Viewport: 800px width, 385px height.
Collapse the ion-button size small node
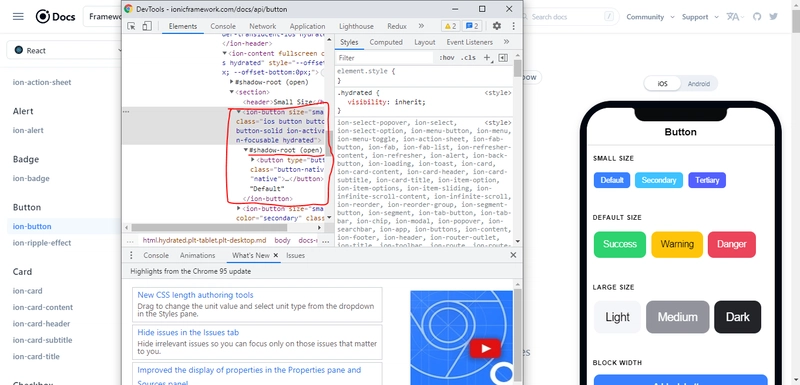point(239,112)
